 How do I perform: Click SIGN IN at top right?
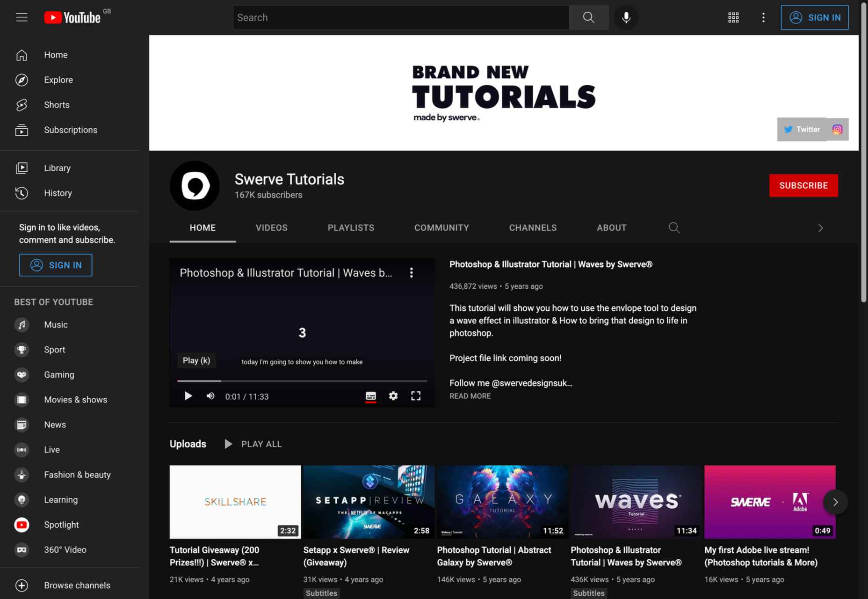pos(815,17)
